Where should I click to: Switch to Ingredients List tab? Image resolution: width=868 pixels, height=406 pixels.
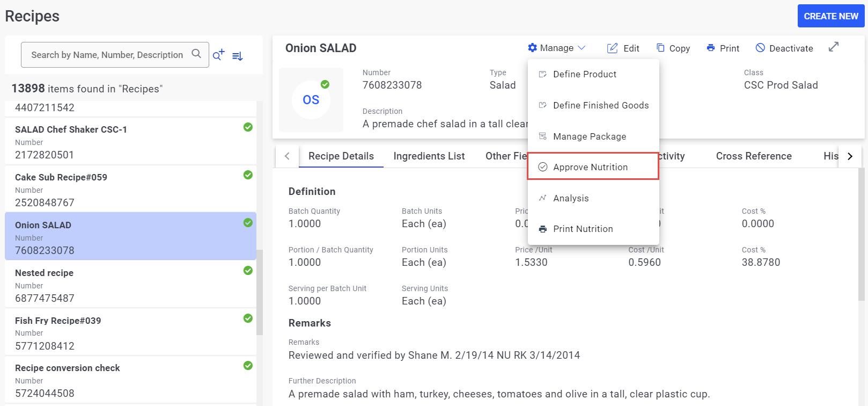coord(429,156)
